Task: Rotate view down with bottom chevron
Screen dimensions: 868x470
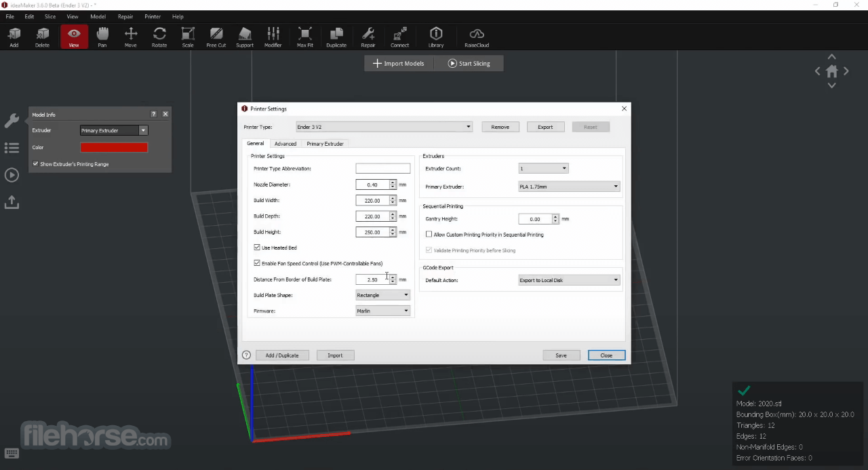Action: click(832, 85)
